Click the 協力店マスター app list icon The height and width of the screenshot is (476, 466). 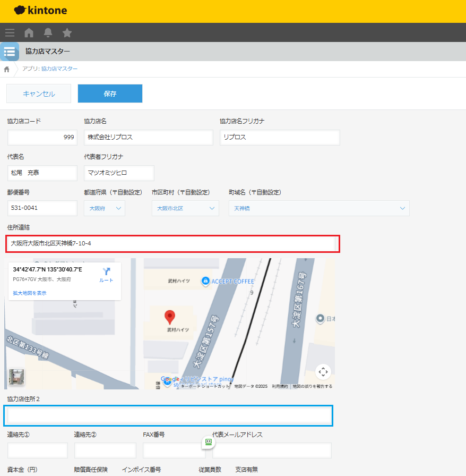10,52
